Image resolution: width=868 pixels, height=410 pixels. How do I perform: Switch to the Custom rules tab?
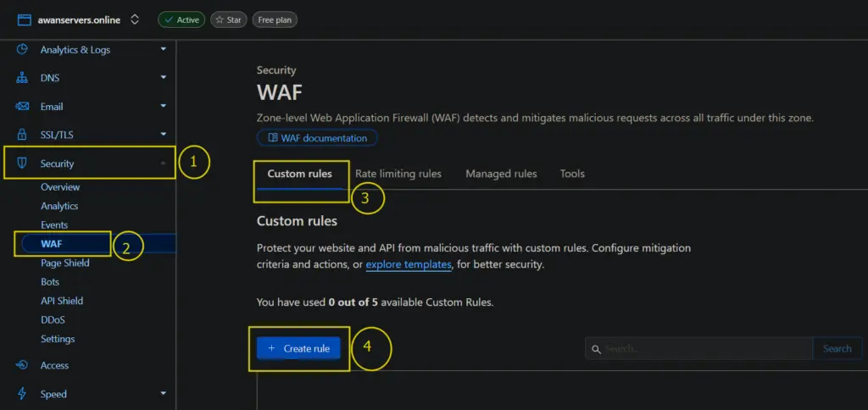299,174
